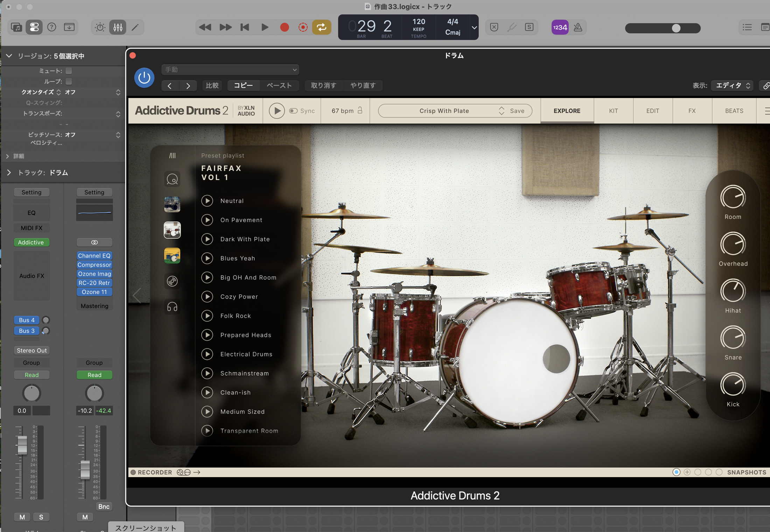
Task: Open the Library icon in the control bar
Action: [16, 27]
